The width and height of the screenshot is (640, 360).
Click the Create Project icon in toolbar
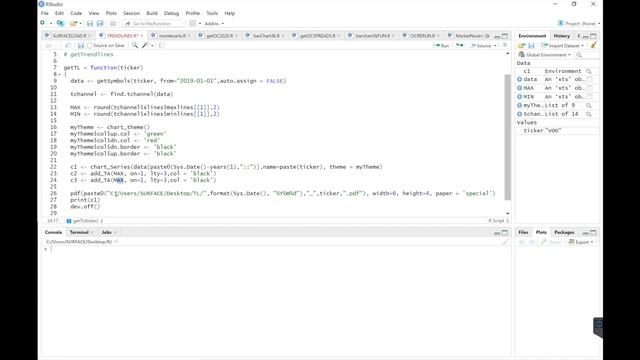point(60,23)
